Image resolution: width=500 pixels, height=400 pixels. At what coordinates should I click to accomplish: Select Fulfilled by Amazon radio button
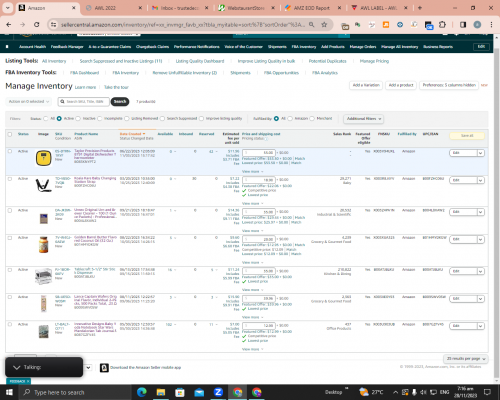pyautogui.click(x=290, y=119)
